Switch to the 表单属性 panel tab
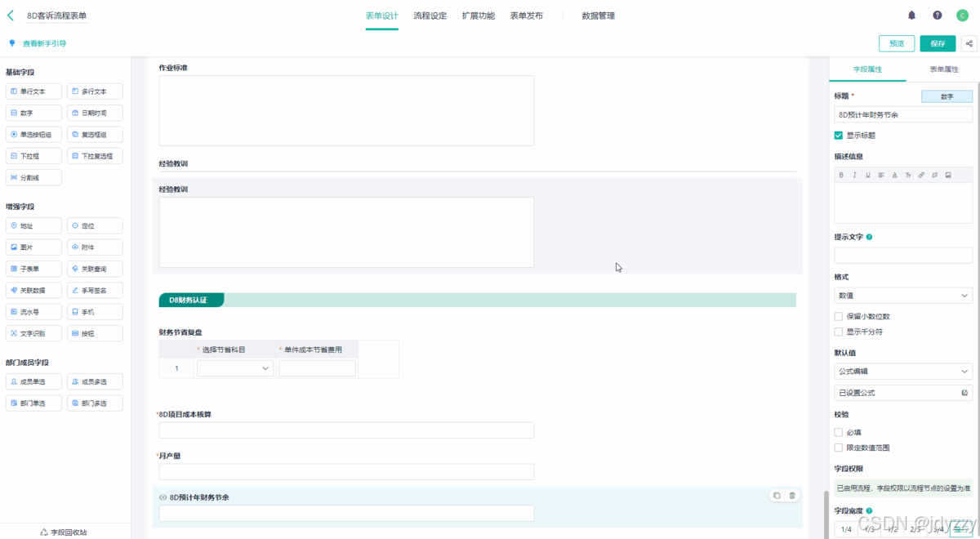The height and width of the screenshot is (539, 980). [944, 69]
